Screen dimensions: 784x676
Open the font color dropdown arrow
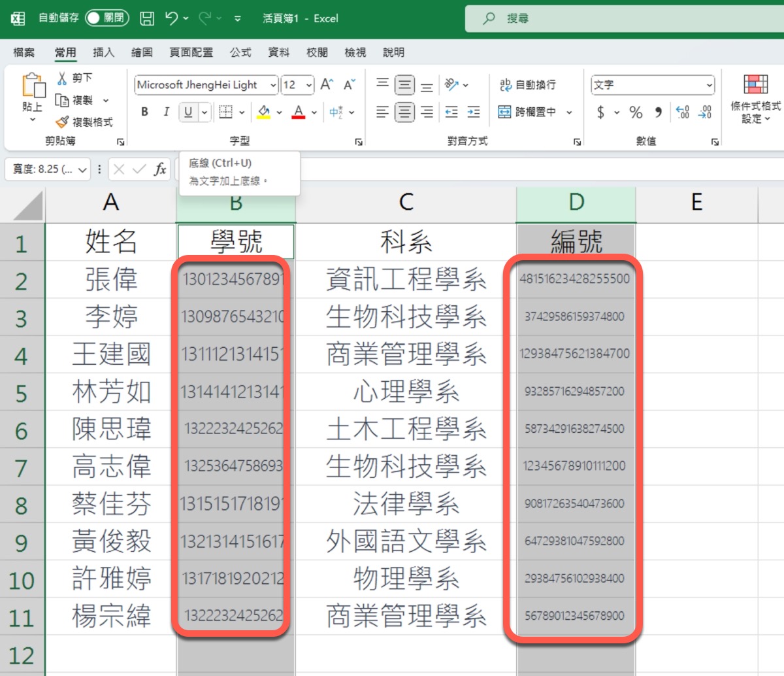[x=314, y=112]
